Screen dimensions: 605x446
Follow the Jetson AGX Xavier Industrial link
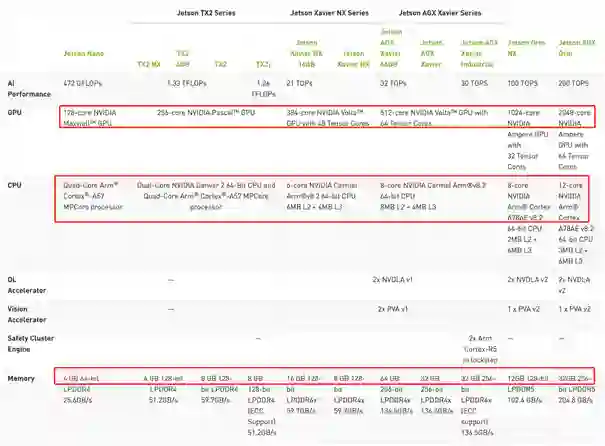click(479, 53)
